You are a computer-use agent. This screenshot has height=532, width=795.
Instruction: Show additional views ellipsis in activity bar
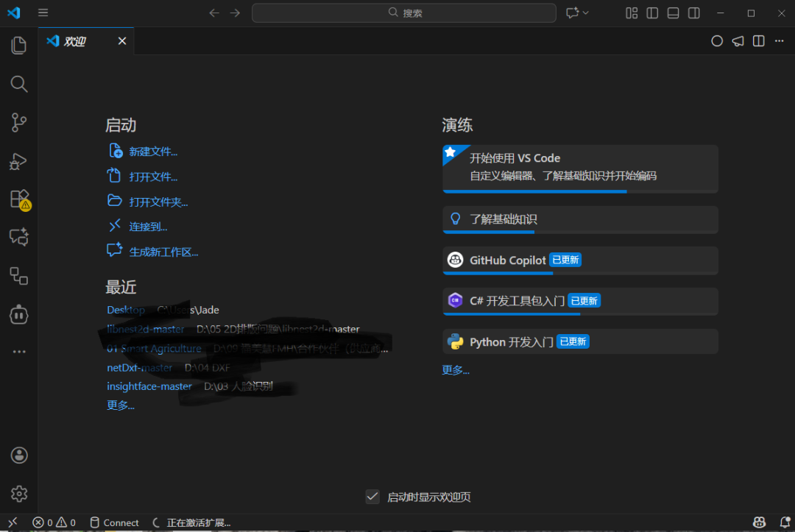[18, 351]
